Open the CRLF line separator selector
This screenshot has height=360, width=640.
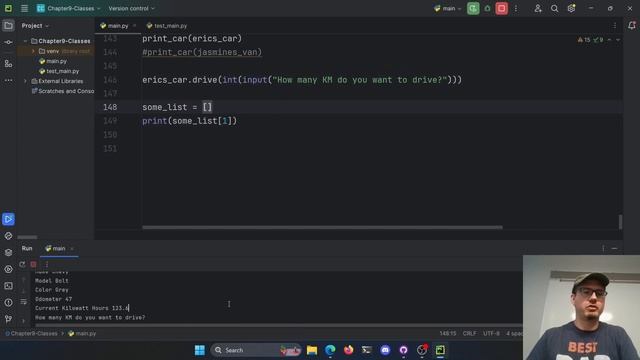pyautogui.click(x=469, y=333)
